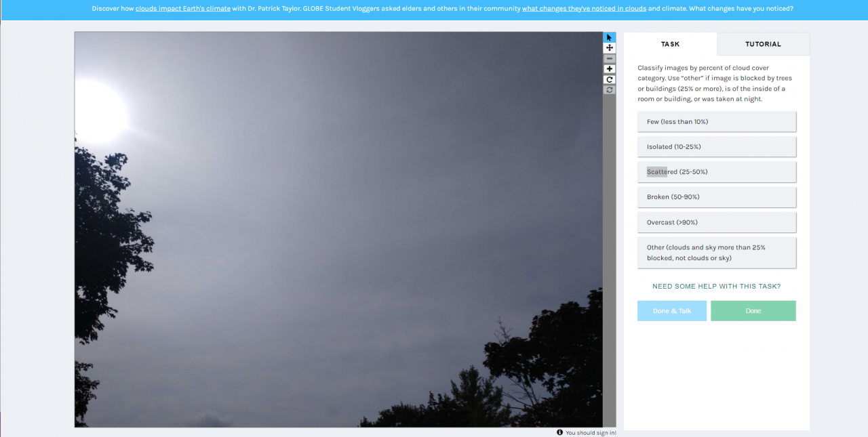
Task: Click 'You should sign in!' notice
Action: [591, 433]
